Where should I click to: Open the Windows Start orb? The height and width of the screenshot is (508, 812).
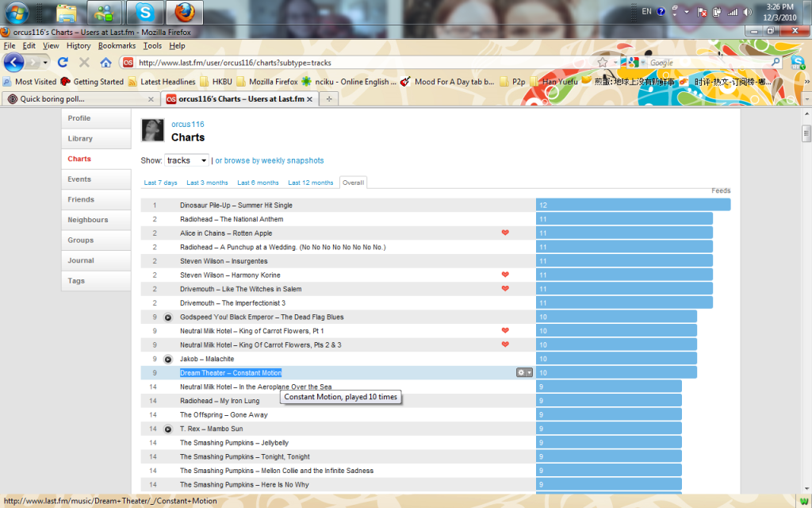click(16, 13)
